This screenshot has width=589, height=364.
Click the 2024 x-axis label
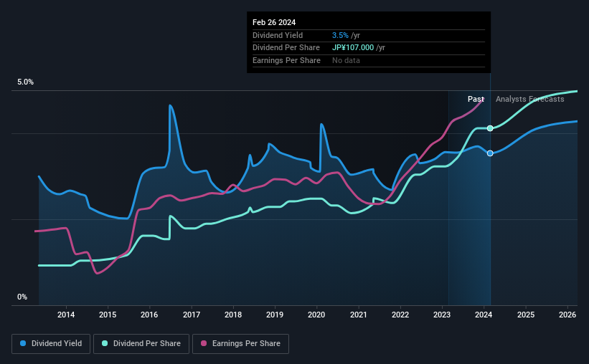pyautogui.click(x=484, y=315)
